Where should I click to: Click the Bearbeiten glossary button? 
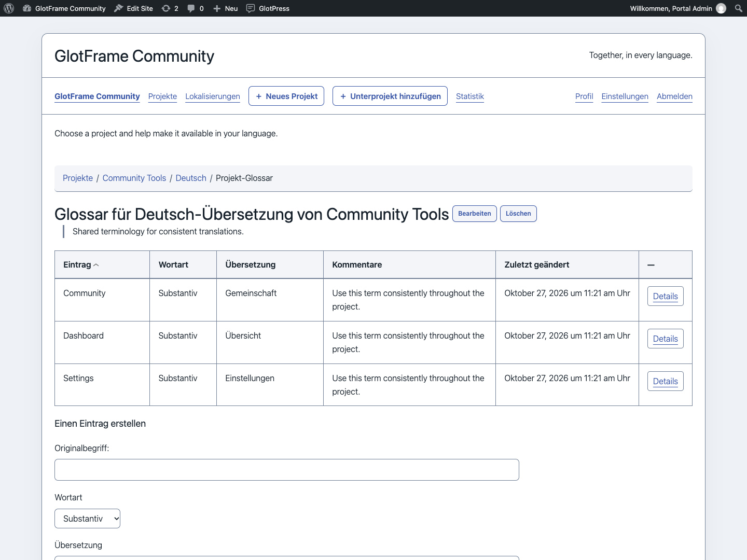pyautogui.click(x=475, y=214)
